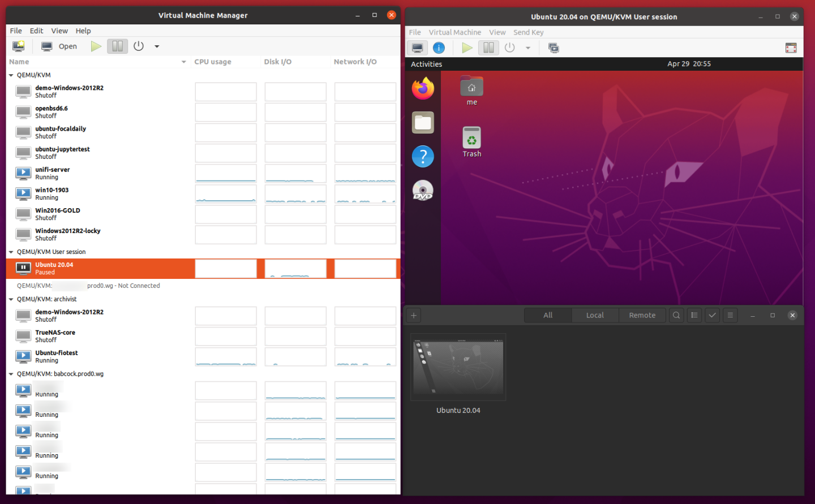Collapse the QEMU/KVM connection group

pos(10,75)
